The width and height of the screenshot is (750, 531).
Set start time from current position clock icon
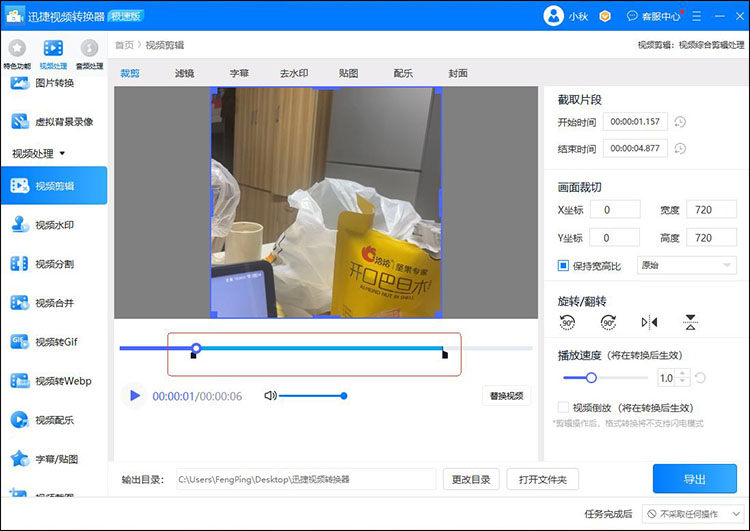pyautogui.click(x=680, y=122)
